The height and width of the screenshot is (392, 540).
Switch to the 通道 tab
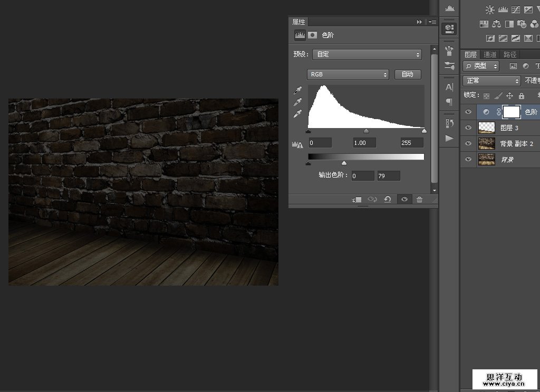tap(490, 54)
